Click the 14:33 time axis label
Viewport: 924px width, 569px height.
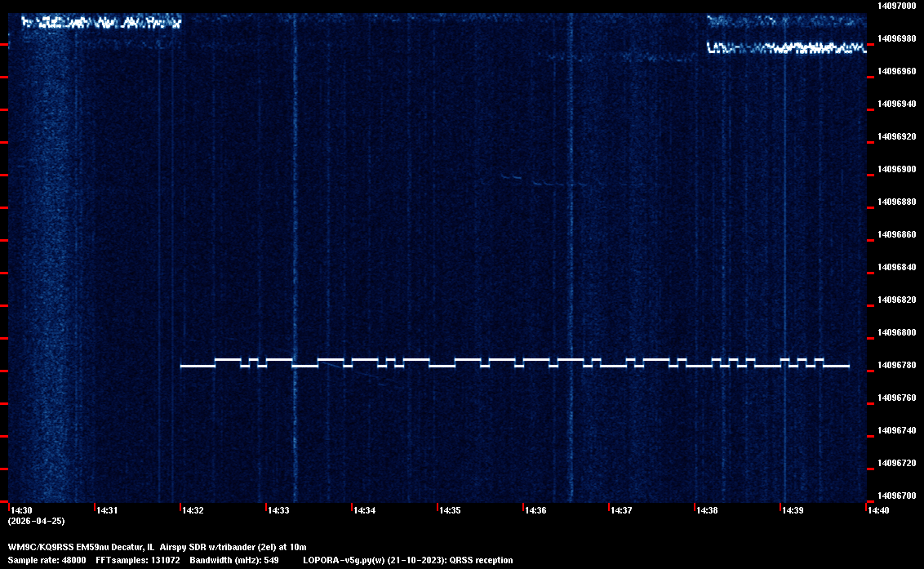pos(278,511)
